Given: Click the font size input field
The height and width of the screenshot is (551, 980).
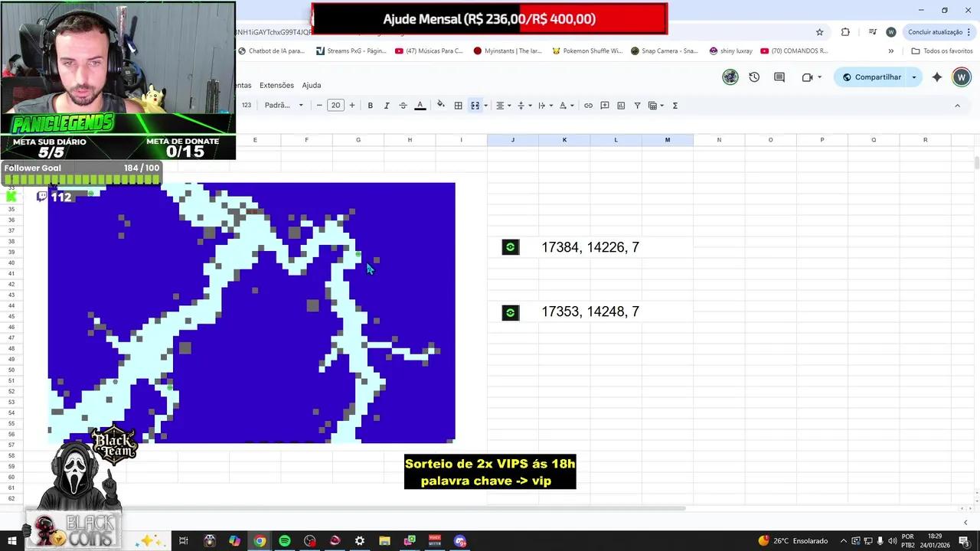Looking at the screenshot, I should 335,105.
